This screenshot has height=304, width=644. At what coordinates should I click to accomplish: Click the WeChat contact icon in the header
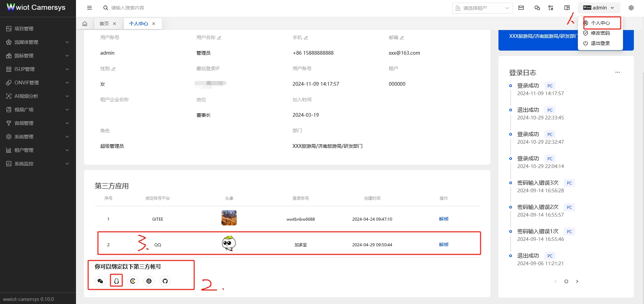pyautogui.click(x=537, y=7)
